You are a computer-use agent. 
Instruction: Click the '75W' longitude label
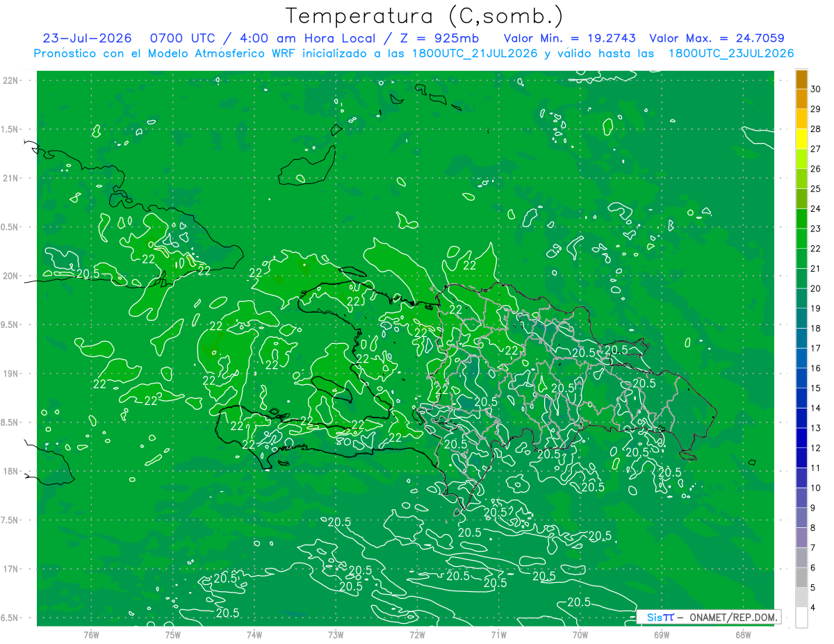[172, 634]
